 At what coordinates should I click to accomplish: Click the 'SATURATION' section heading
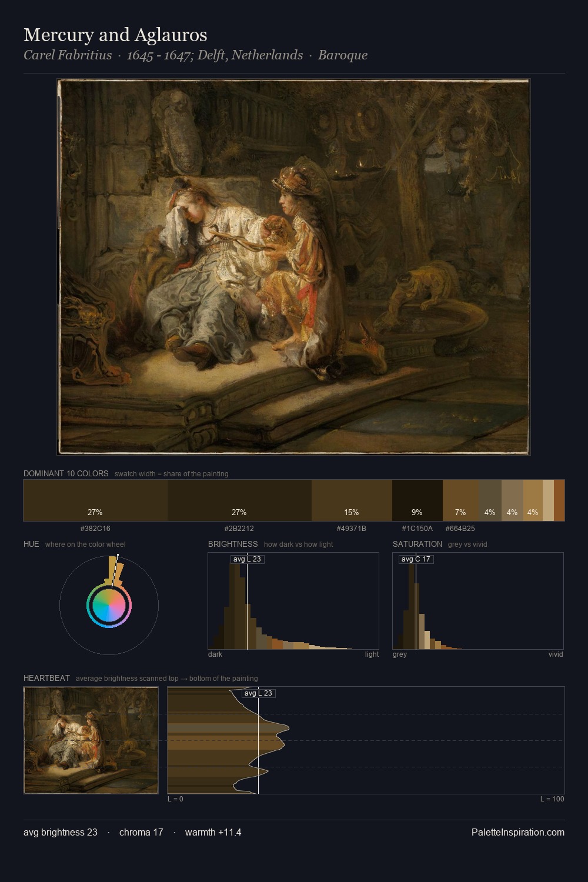pos(417,544)
